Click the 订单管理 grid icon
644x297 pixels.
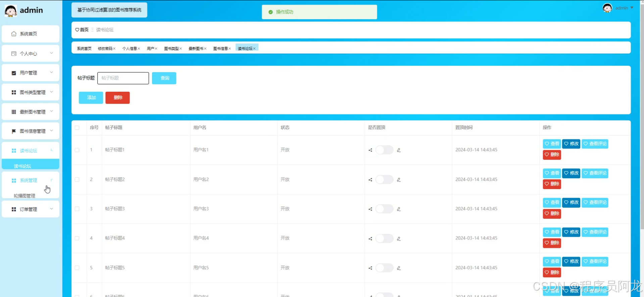14,209
